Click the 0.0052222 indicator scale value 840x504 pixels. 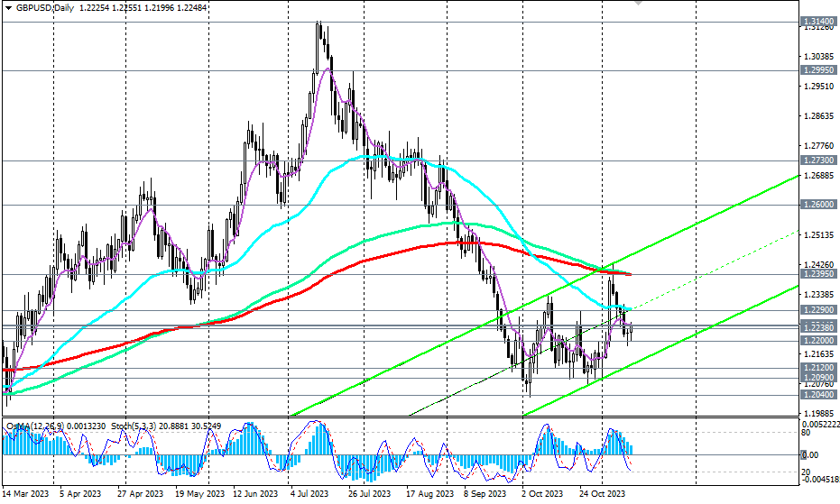820,424
